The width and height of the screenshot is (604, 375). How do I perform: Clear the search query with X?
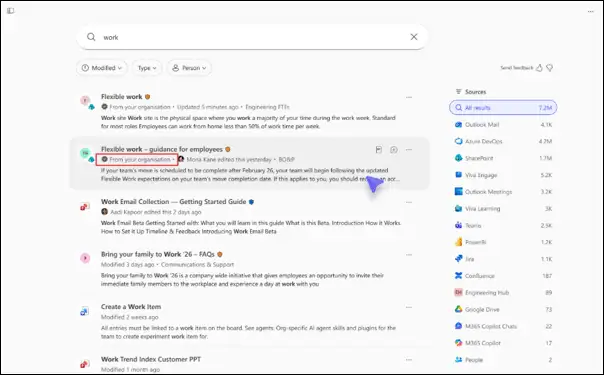point(414,37)
